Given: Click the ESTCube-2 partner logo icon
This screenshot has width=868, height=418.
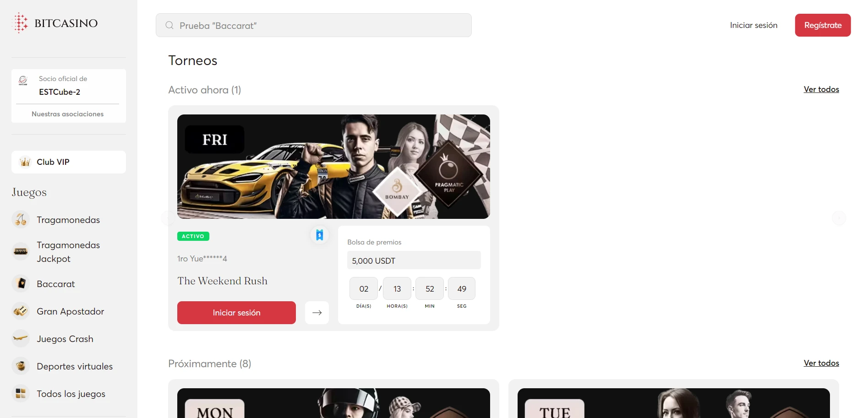Looking at the screenshot, I should [23, 81].
